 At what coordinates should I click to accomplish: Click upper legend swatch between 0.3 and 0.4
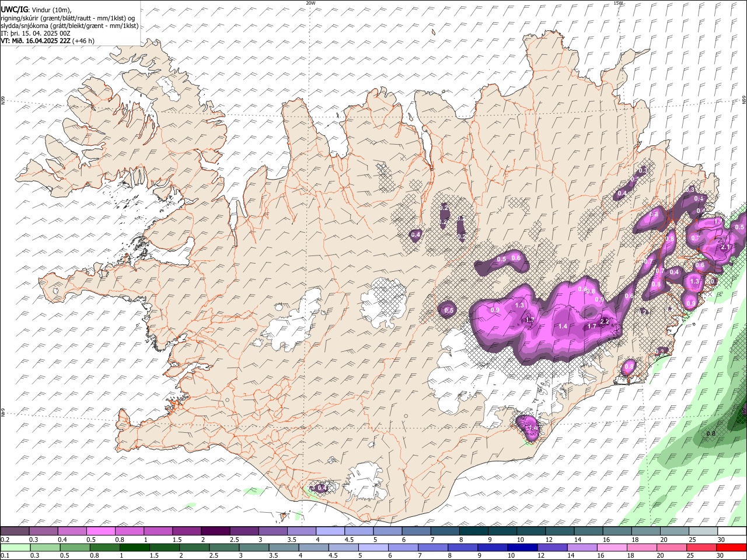click(x=44, y=531)
